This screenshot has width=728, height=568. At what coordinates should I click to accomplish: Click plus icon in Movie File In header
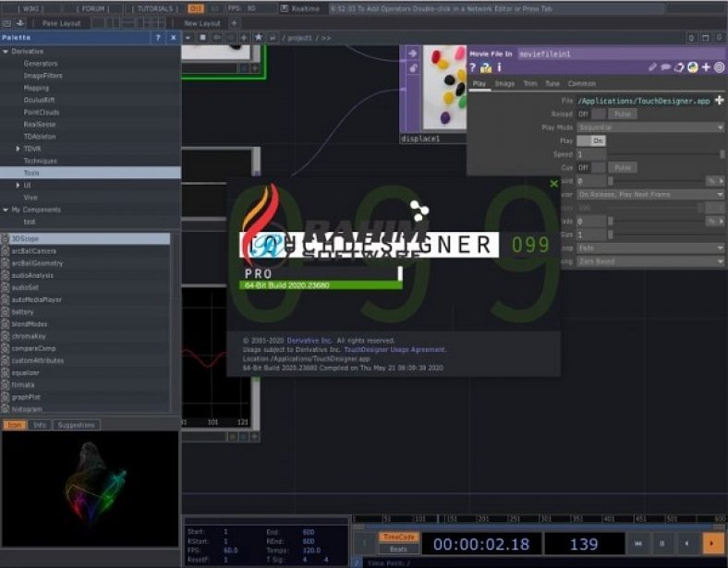(706, 67)
